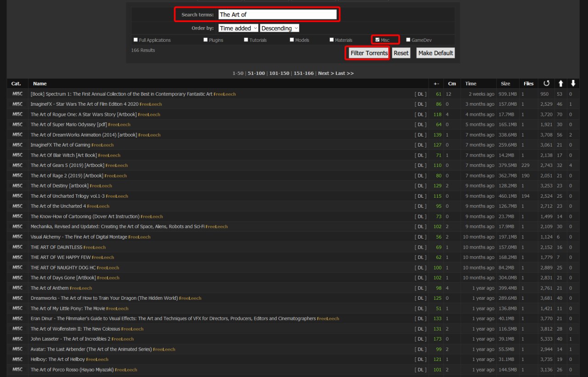Download The Art of Porco Rosso DL link
Viewport: 588px width, 377px height.
[x=420, y=370]
